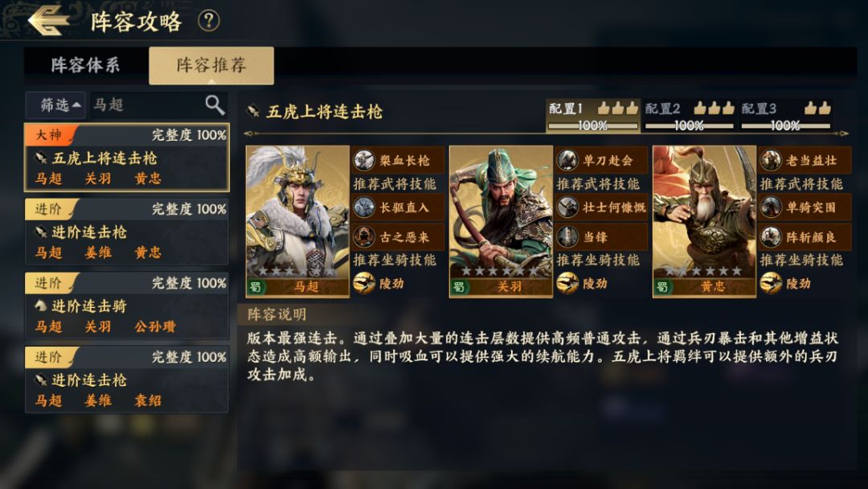Select the 配置1 configuration

(593, 115)
